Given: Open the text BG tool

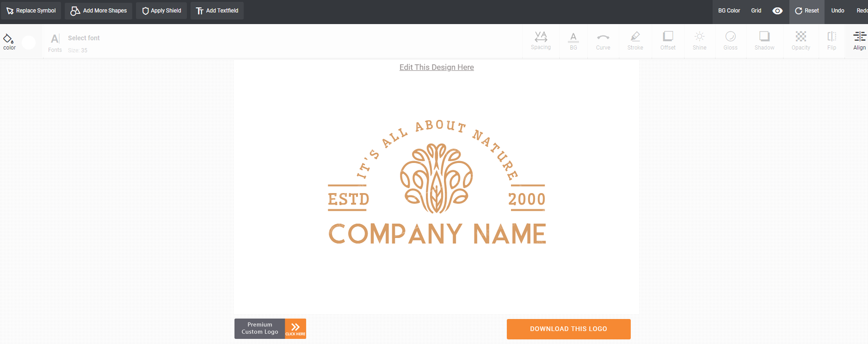Looking at the screenshot, I should tap(573, 41).
